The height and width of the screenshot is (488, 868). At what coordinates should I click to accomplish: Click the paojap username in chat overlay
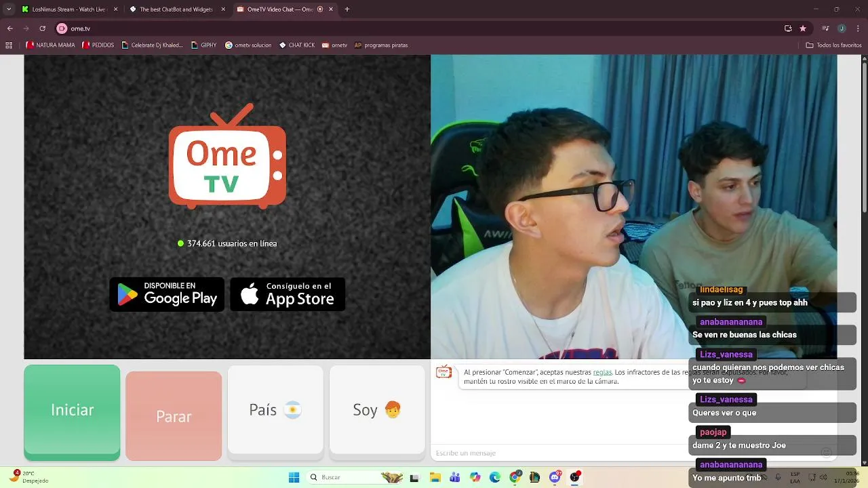[713, 432]
